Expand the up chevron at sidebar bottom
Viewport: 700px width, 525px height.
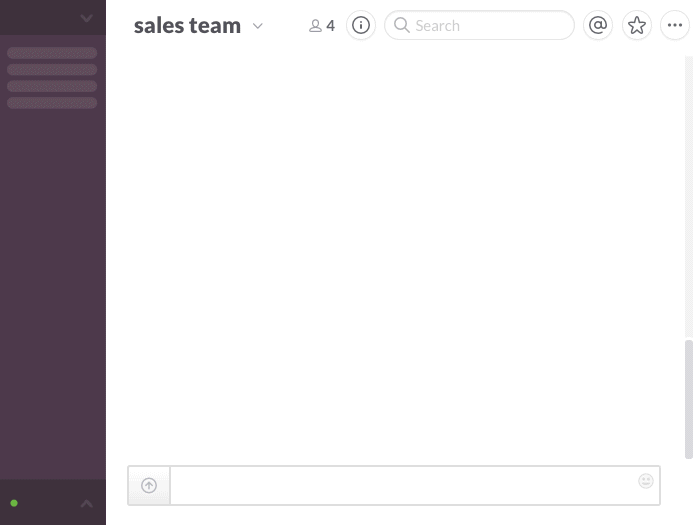pyautogui.click(x=87, y=503)
